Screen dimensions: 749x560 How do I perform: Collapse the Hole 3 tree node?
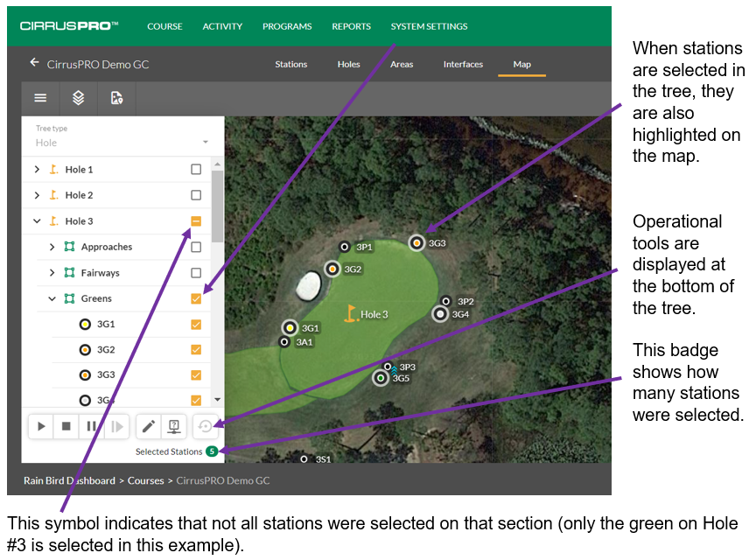37,221
